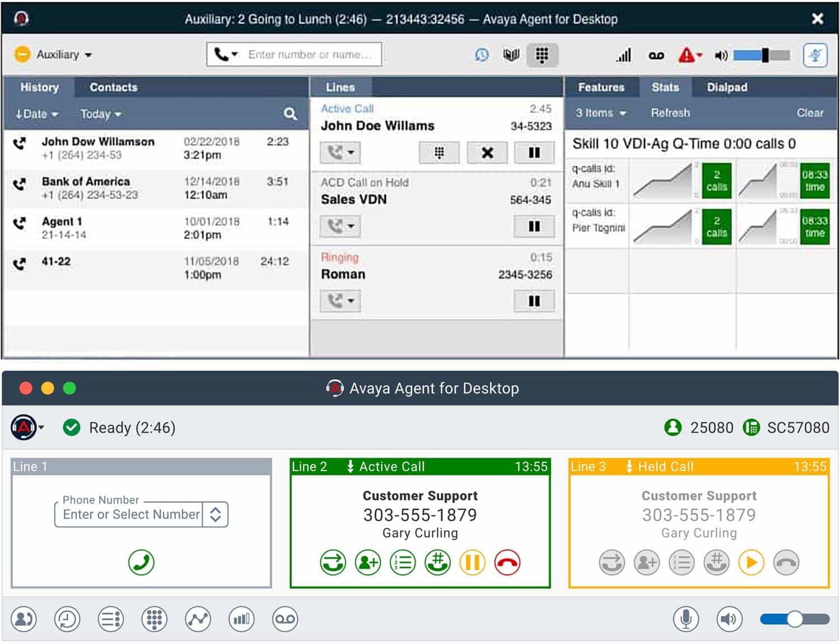Viewport: 840px width, 644px height.
Task: Add participant to Line 2 active call
Action: [368, 562]
